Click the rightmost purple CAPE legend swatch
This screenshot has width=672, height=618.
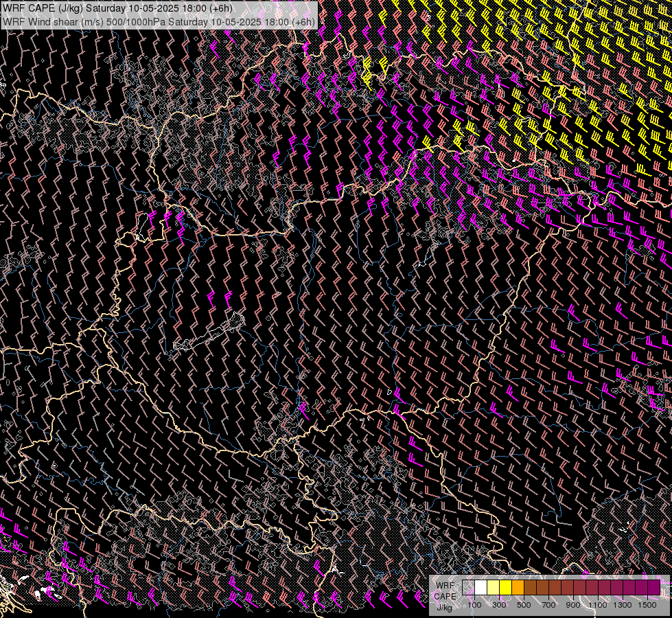point(653,588)
